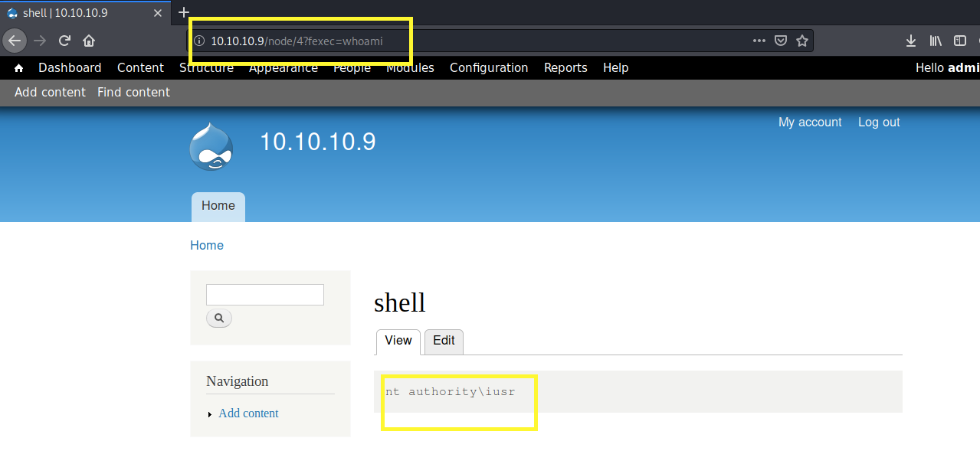This screenshot has height=464, width=980.
Task: Open the downloads panel
Action: coord(910,41)
